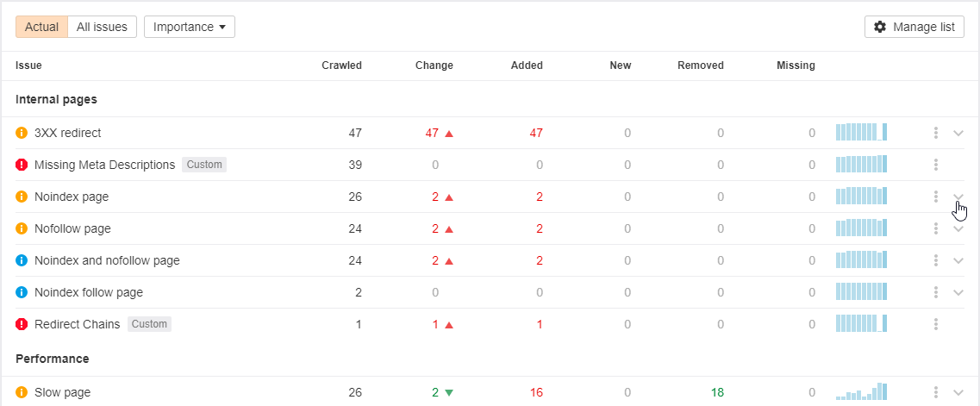Click the Added value 16 for Slow page
980x406 pixels.
(x=536, y=393)
